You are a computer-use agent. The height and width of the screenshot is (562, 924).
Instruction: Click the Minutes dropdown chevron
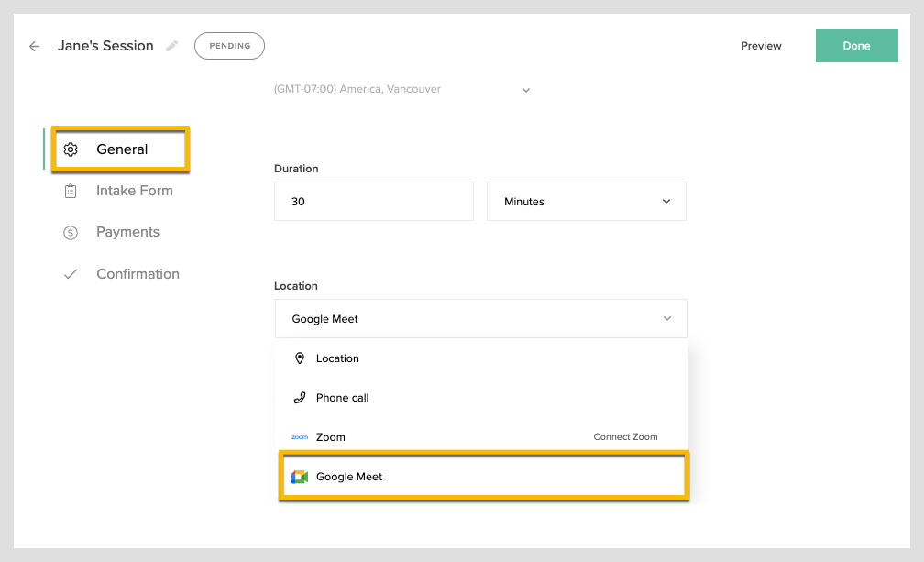tap(666, 202)
